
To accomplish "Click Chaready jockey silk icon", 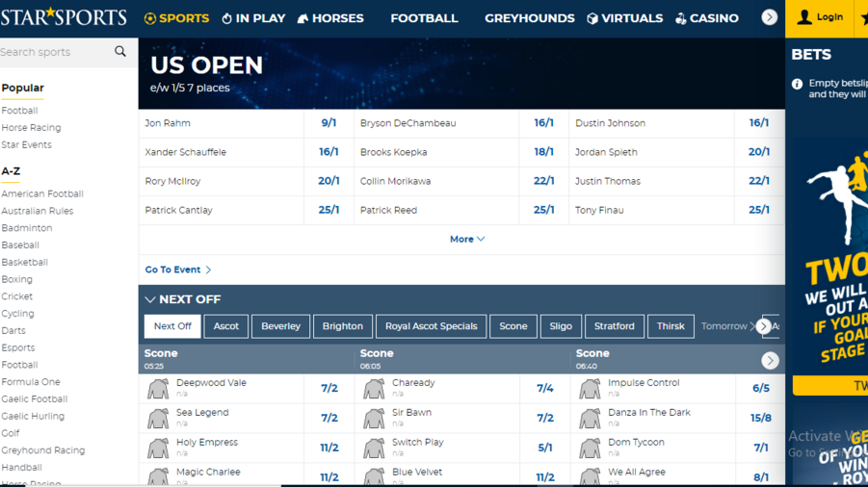I will pyautogui.click(x=374, y=389).
